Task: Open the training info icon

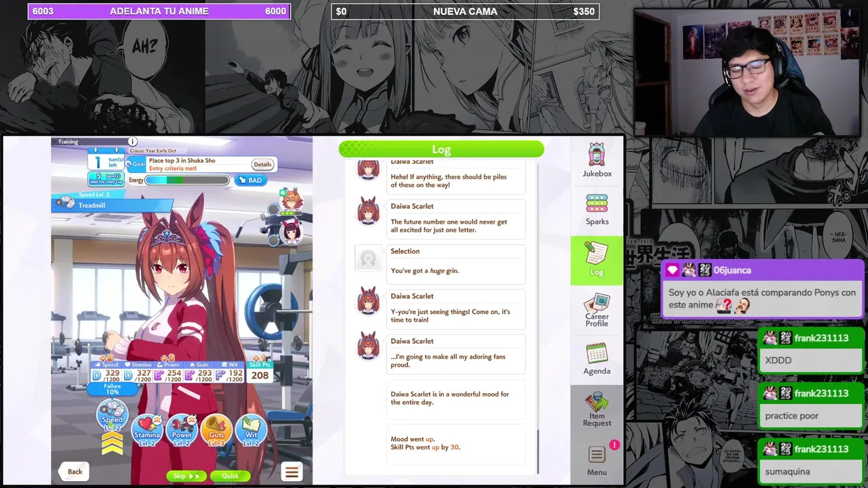Action: point(132,142)
